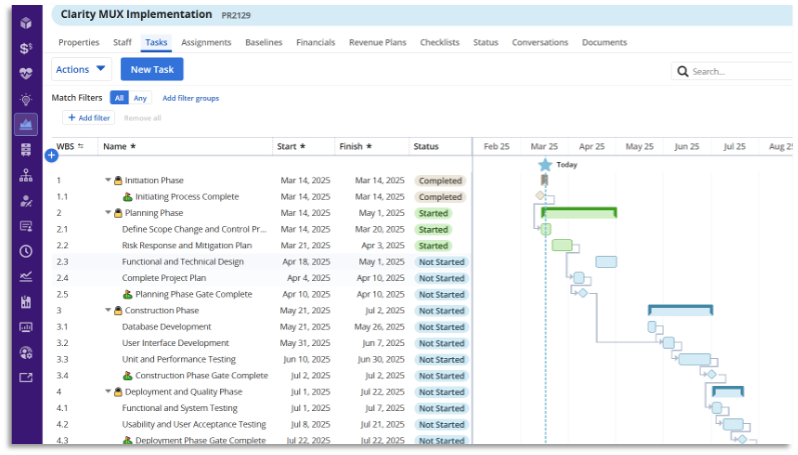Open the dollar financials sidebar icon

(26, 48)
